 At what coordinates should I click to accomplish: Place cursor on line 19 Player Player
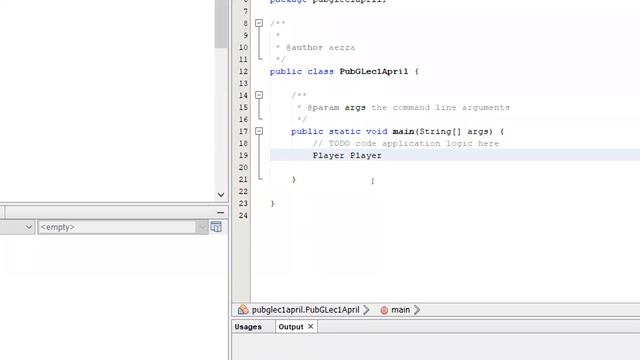click(347, 156)
